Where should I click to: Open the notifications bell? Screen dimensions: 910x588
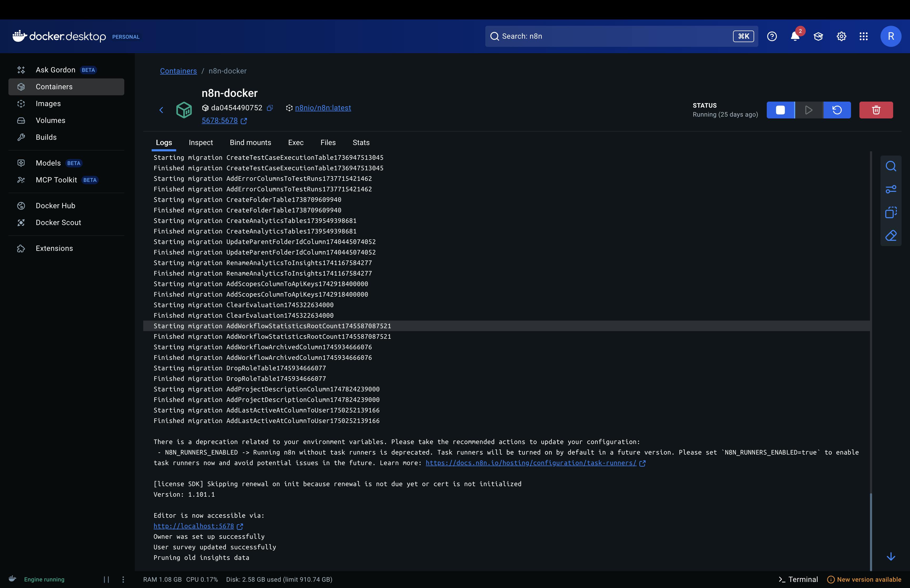tap(795, 36)
